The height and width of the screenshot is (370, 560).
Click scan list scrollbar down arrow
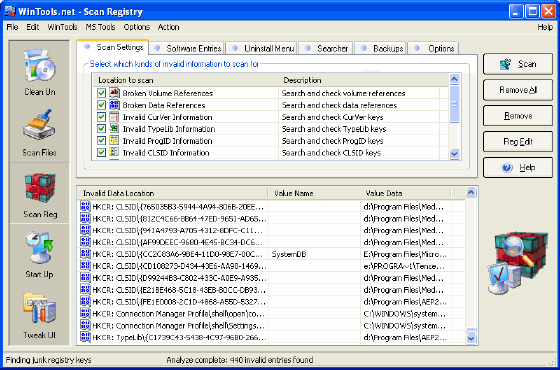(454, 154)
